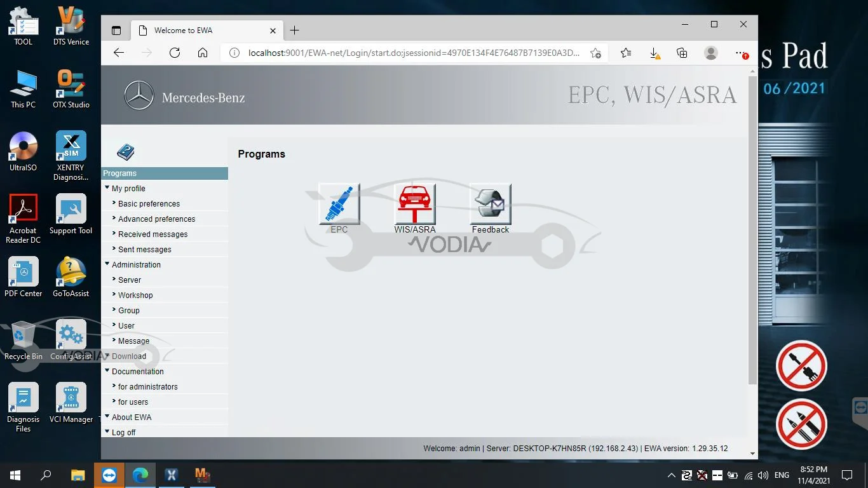Collapse the My profile section
868x488 pixels.
pyautogui.click(x=107, y=187)
